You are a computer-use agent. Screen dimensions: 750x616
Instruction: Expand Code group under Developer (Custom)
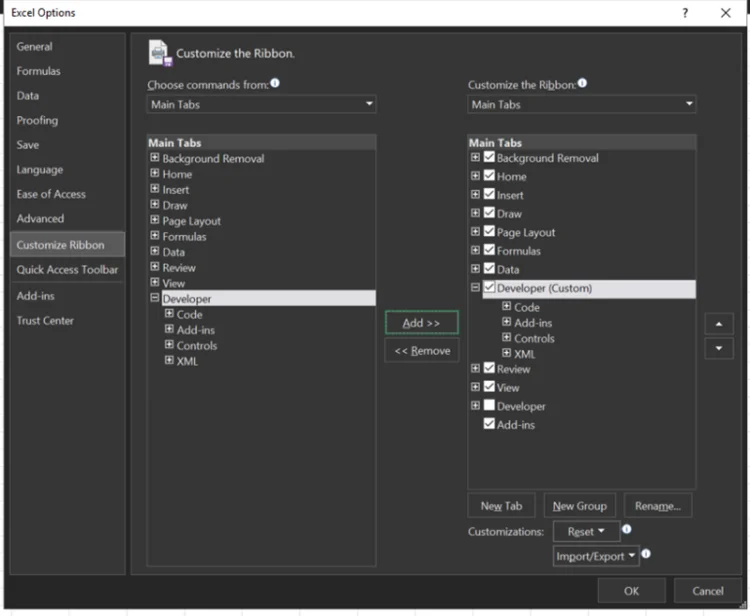[507, 306]
